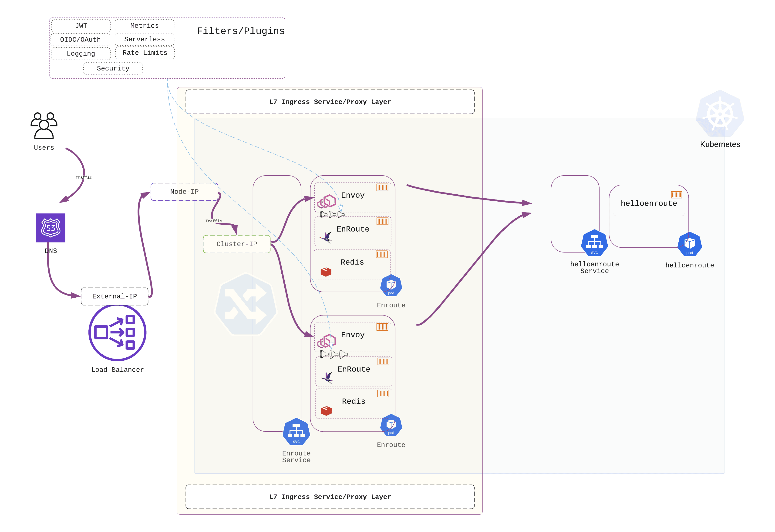Click the lower Redis red cube icon
This screenshot has width=775, height=532.
click(326, 411)
